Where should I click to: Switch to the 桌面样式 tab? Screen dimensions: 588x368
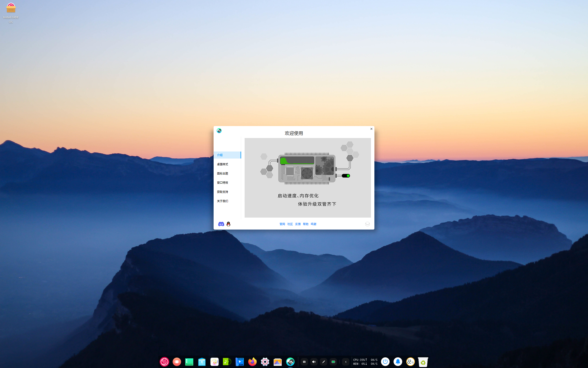(227, 164)
